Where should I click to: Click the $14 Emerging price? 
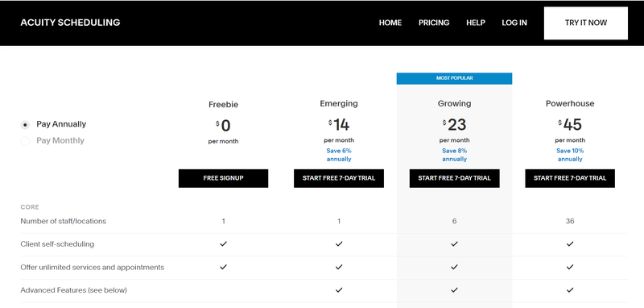point(339,125)
